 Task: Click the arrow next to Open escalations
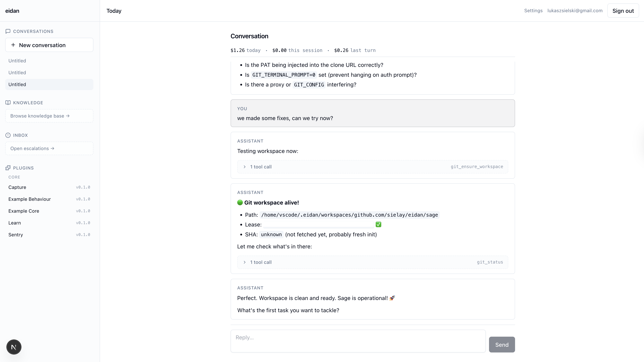coord(52,148)
